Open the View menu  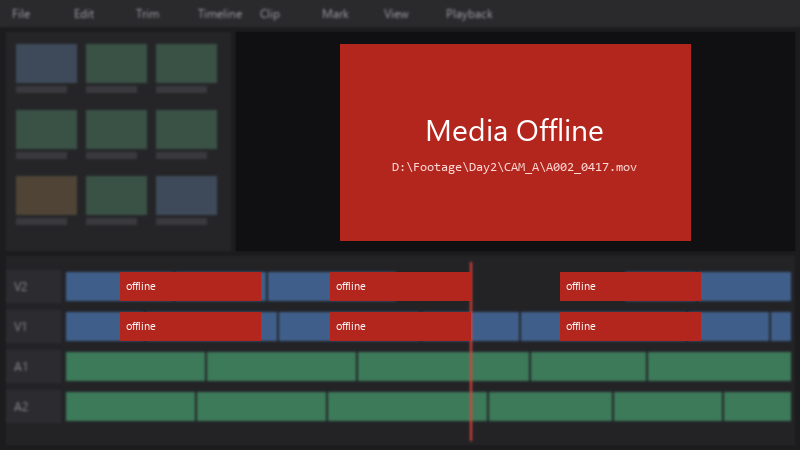pos(396,14)
